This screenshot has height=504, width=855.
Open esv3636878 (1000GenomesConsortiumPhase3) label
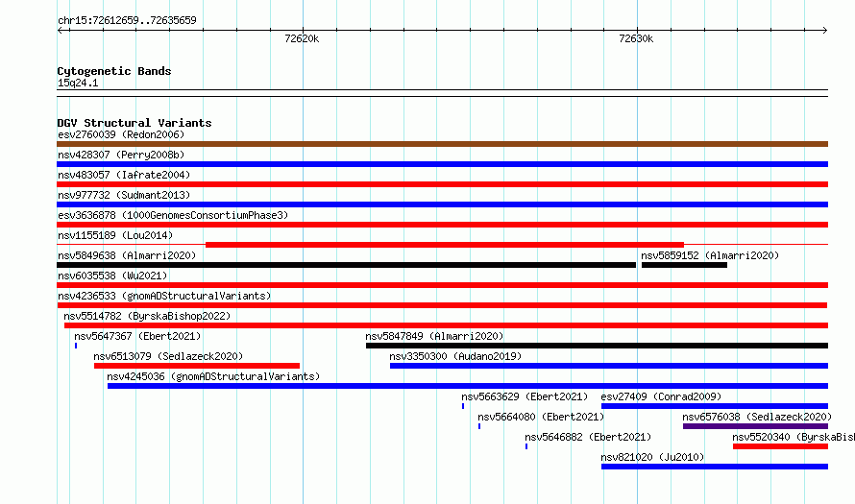(x=173, y=215)
